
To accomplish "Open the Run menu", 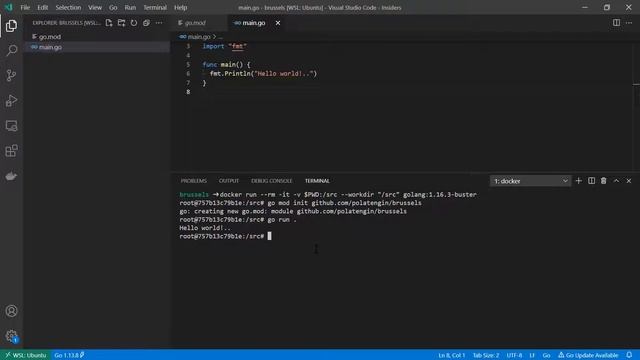I will pyautogui.click(x=130, y=7).
